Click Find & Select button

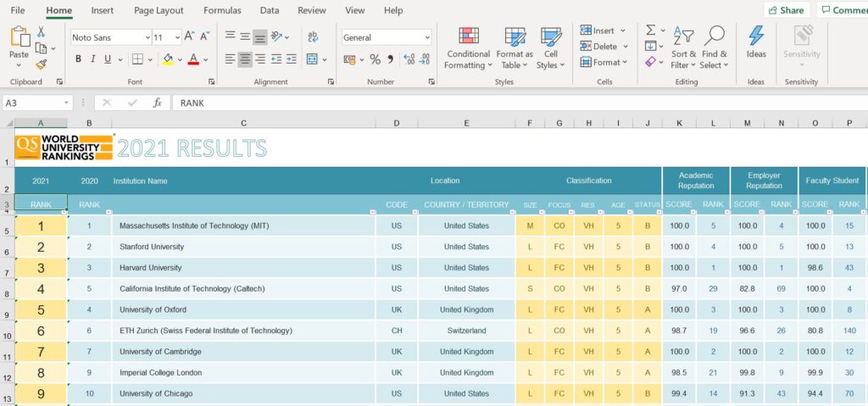coord(714,48)
